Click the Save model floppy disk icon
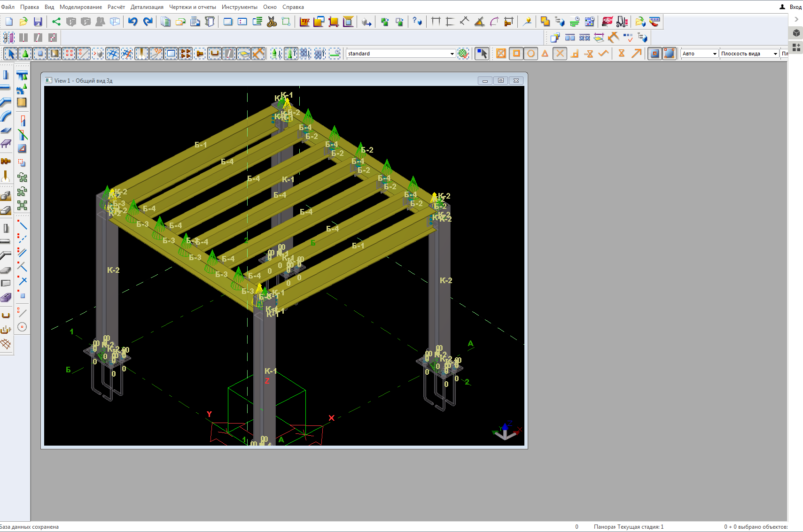803x532 pixels. pyautogui.click(x=38, y=22)
